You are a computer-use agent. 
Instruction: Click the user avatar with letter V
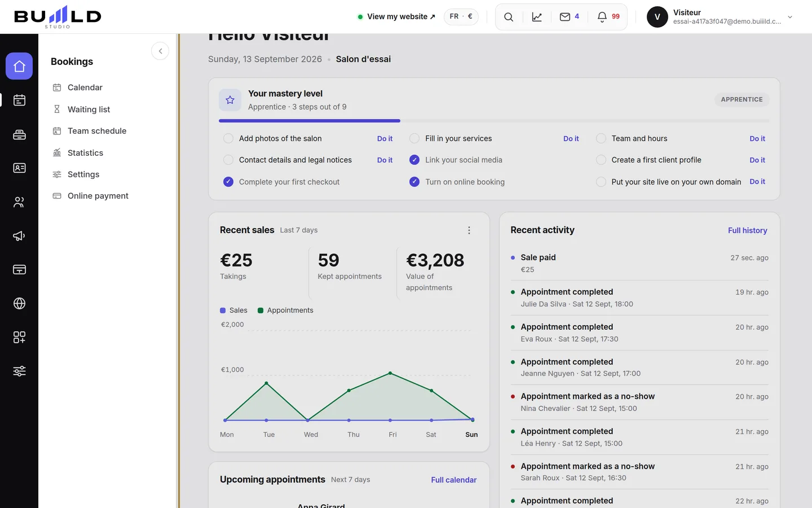(x=657, y=17)
